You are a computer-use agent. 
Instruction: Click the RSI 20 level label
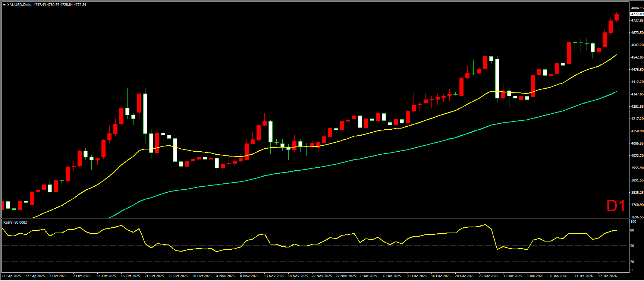[632, 262]
